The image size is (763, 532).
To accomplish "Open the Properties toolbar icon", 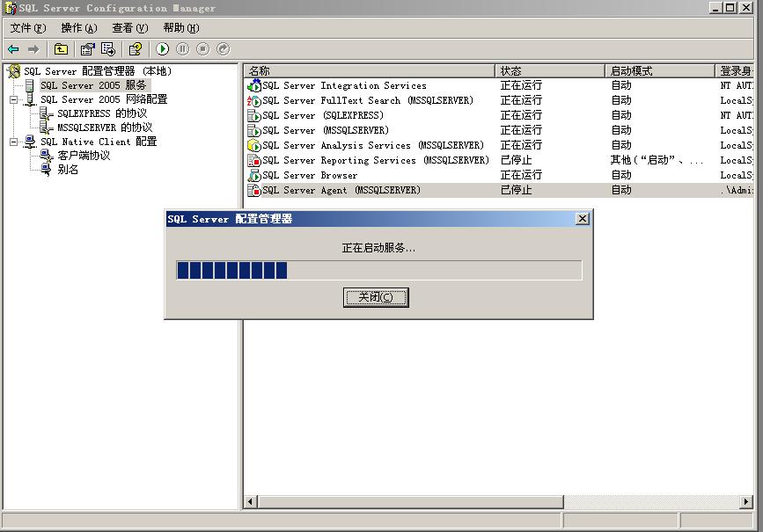I will 87,49.
